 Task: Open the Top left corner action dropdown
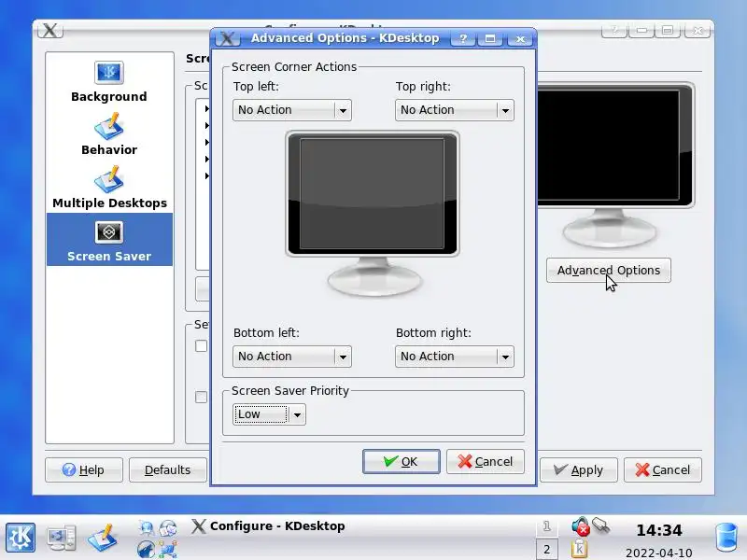[x=292, y=110]
